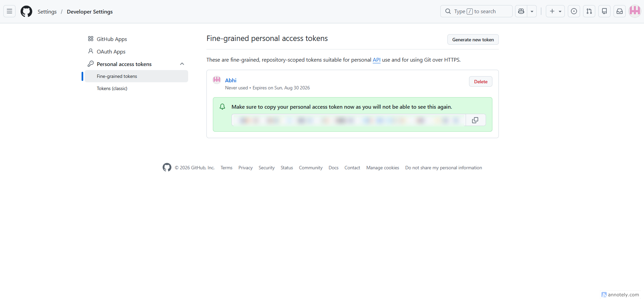View Issues via header icon

tap(574, 11)
